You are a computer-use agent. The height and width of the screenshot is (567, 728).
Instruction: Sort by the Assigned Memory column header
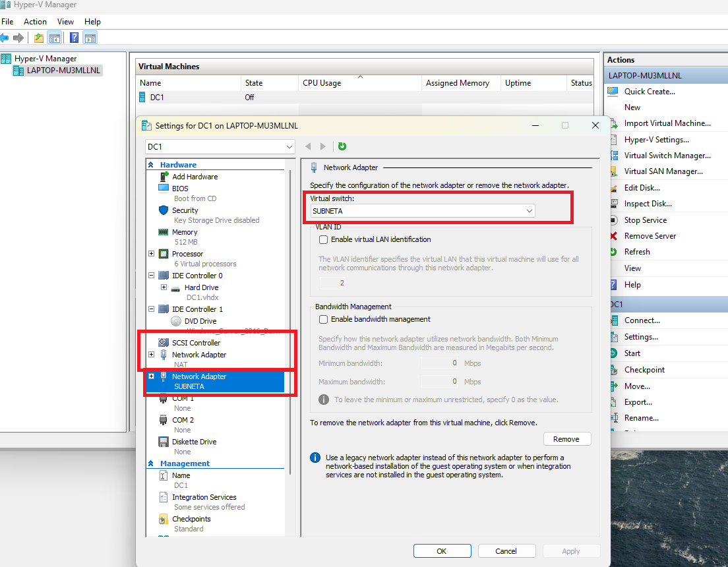pyautogui.click(x=460, y=82)
